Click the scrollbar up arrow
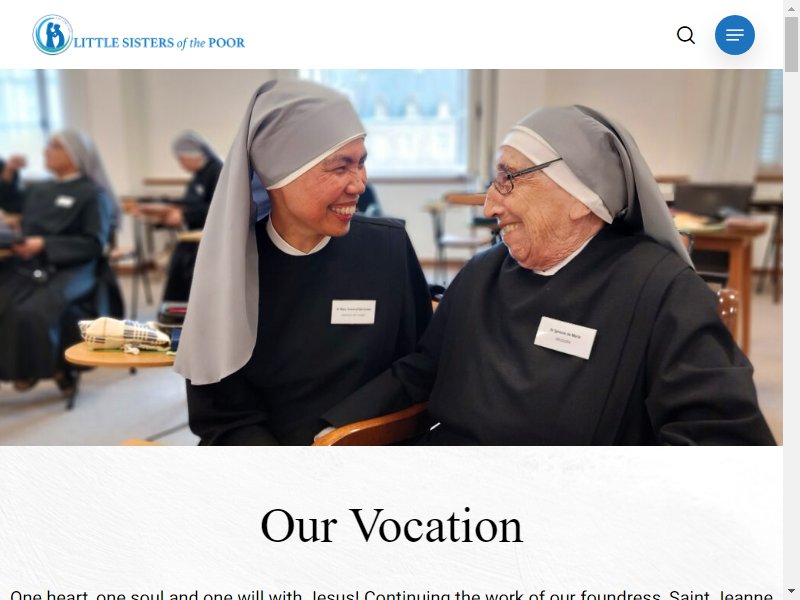Image resolution: width=800 pixels, height=600 pixels. tap(791, 5)
